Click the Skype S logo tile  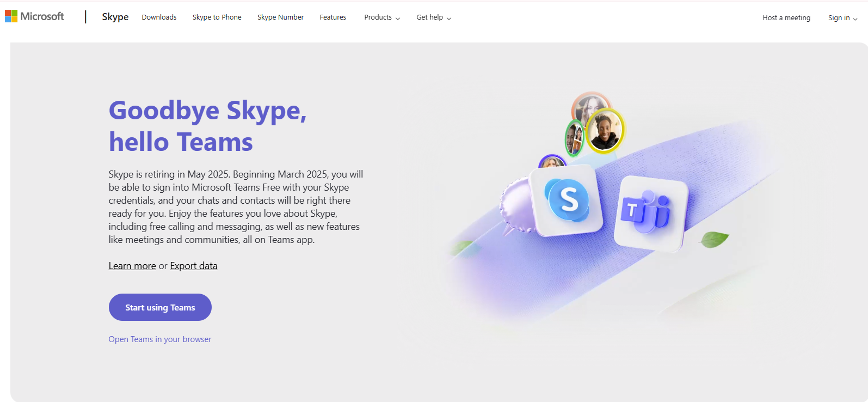click(567, 200)
